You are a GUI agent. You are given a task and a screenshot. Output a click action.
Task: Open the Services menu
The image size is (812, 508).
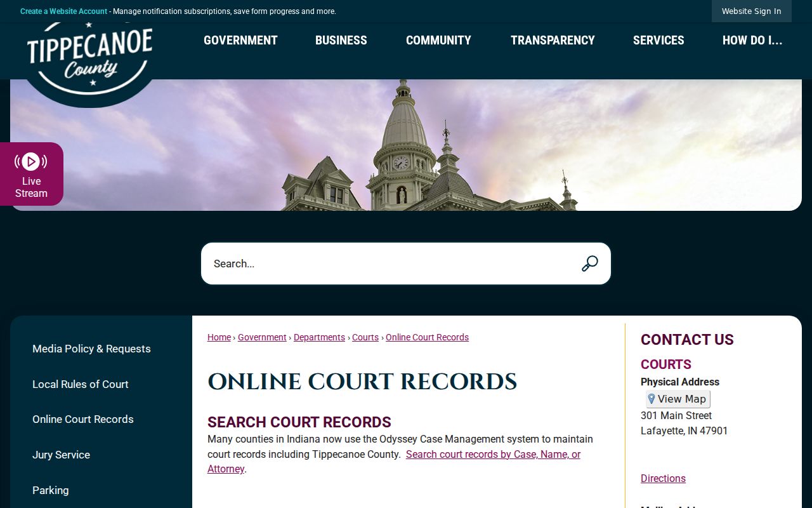[x=658, y=40]
